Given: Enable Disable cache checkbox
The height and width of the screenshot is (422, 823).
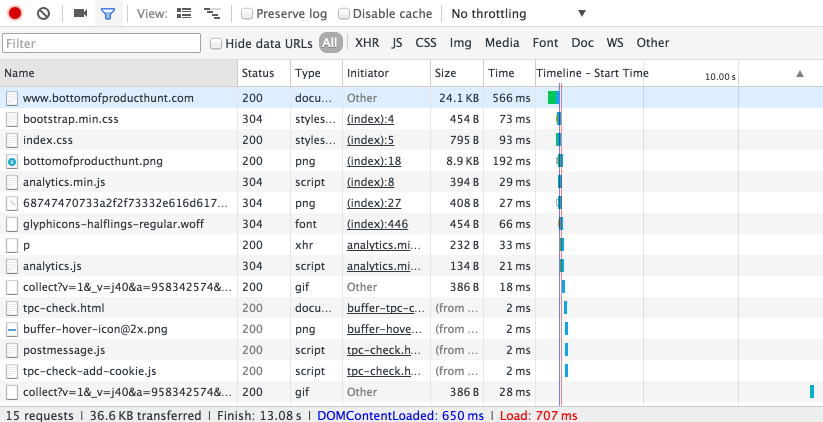Looking at the screenshot, I should pyautogui.click(x=343, y=14).
